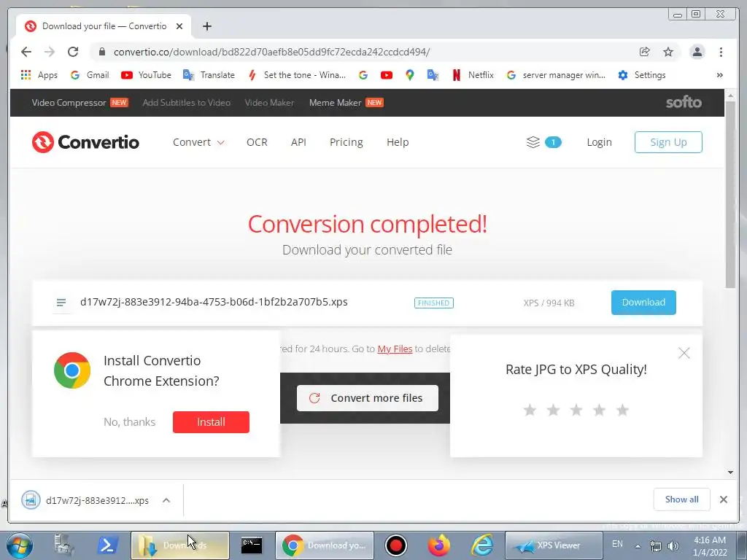Install the Convertio Chrome extension
The height and width of the screenshot is (560, 747).
[211, 422]
